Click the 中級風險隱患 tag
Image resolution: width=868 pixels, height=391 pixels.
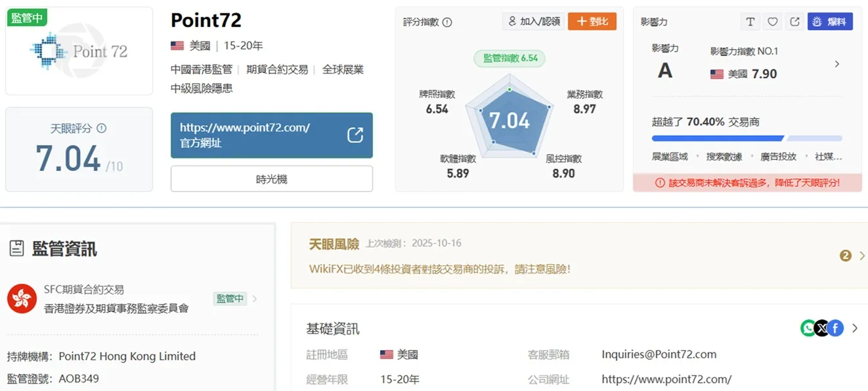pos(202,88)
